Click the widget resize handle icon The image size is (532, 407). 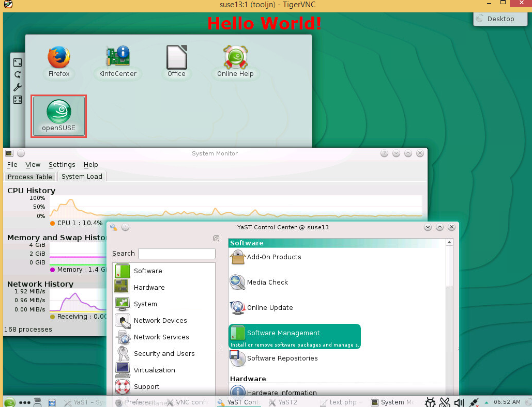click(x=18, y=62)
